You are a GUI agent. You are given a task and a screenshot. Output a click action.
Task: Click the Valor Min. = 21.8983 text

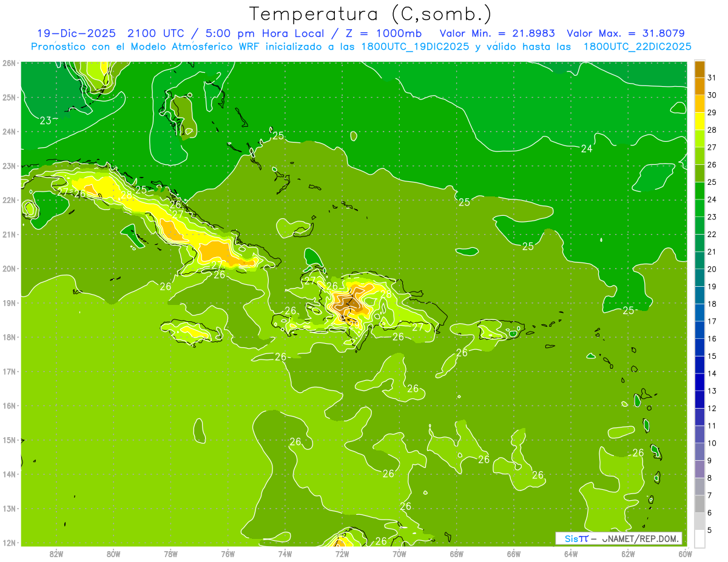(x=497, y=33)
